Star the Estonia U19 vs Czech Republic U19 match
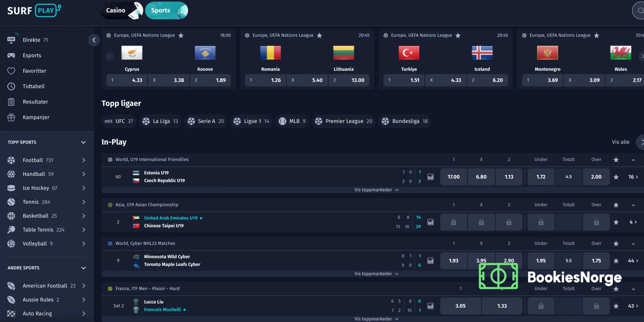644x322 pixels. pyautogui.click(x=616, y=177)
